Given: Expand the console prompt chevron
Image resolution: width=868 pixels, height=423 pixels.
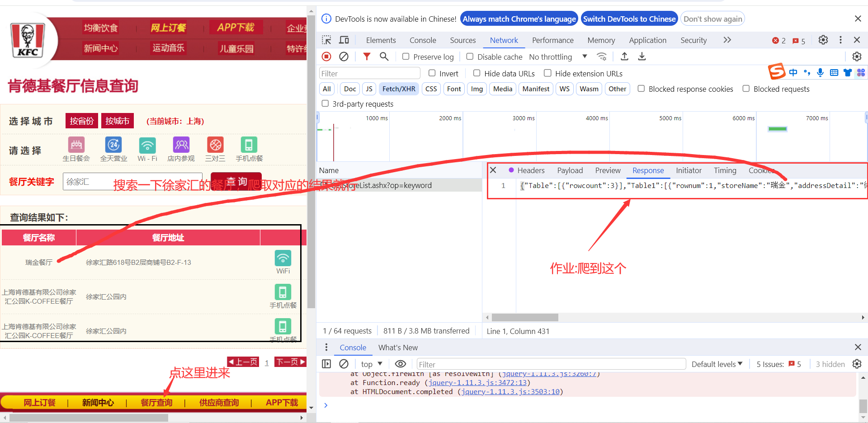Looking at the screenshot, I should [x=325, y=405].
